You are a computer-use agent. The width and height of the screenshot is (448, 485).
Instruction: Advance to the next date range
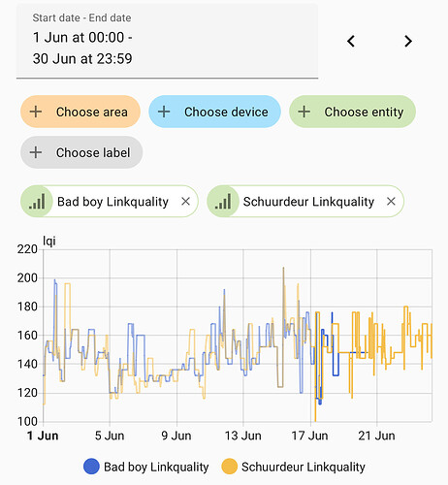coord(408,41)
